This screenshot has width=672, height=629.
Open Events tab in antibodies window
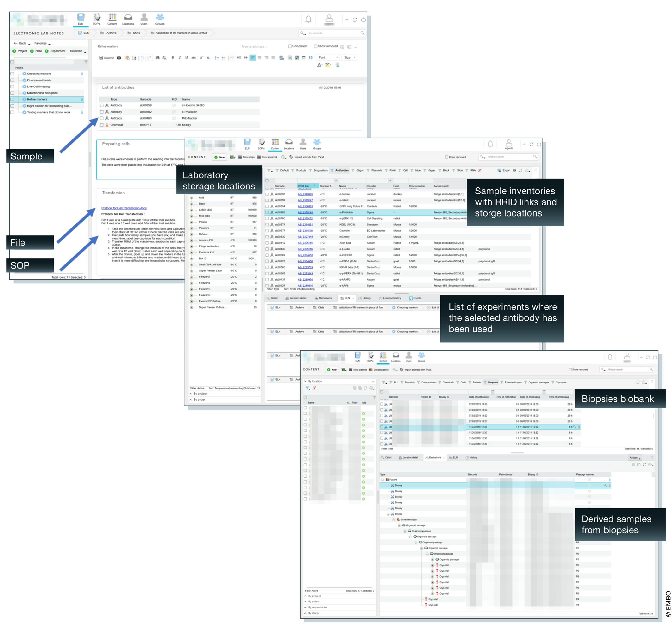coord(415,298)
